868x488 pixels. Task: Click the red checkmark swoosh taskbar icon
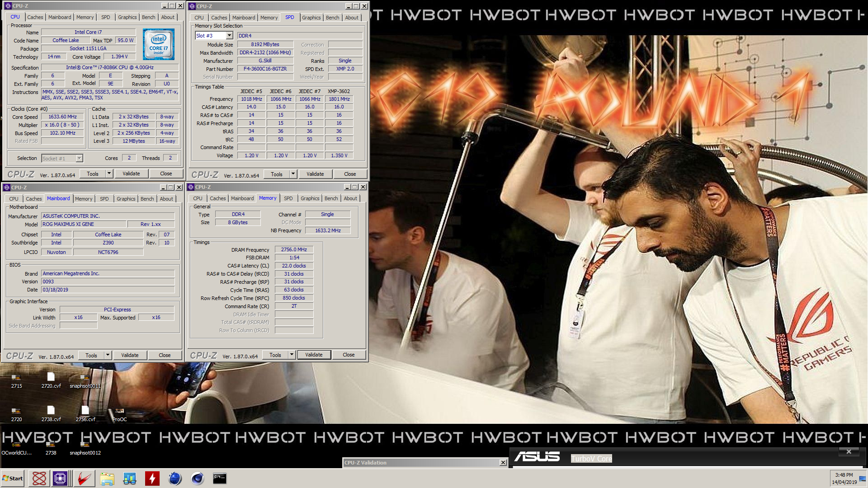point(84,478)
